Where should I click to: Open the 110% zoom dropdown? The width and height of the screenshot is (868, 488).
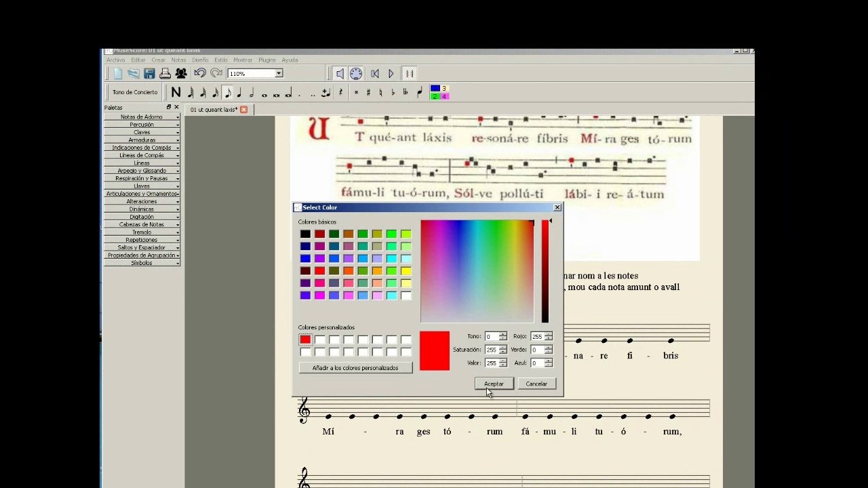255,73
